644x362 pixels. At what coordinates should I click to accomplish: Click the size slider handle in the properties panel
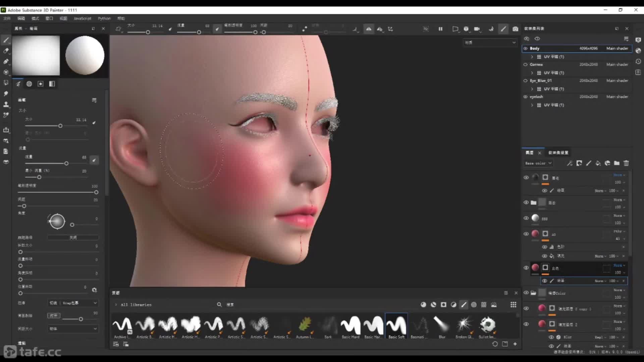(60, 126)
